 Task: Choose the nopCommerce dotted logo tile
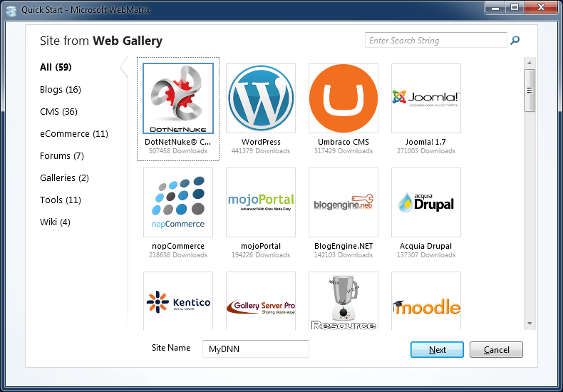coord(178,202)
